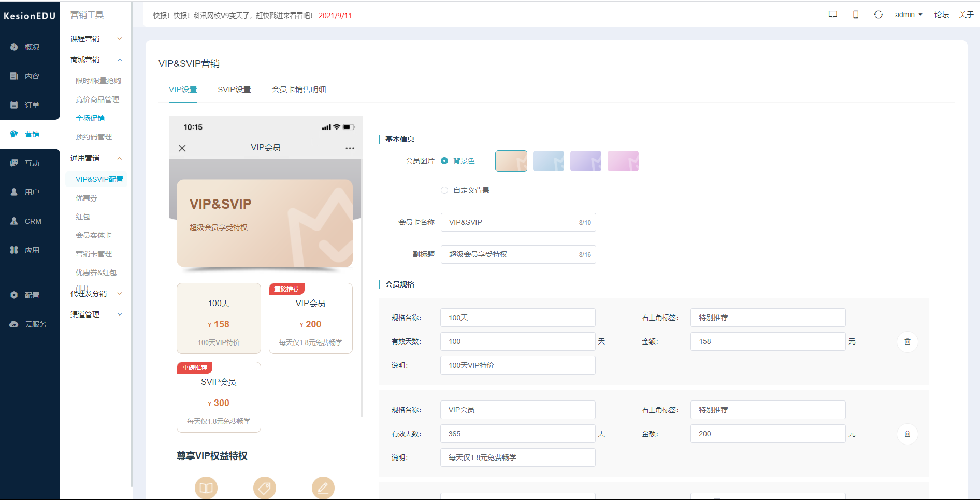Open 全场促销 menu item
The width and height of the screenshot is (980, 501).
pos(90,118)
